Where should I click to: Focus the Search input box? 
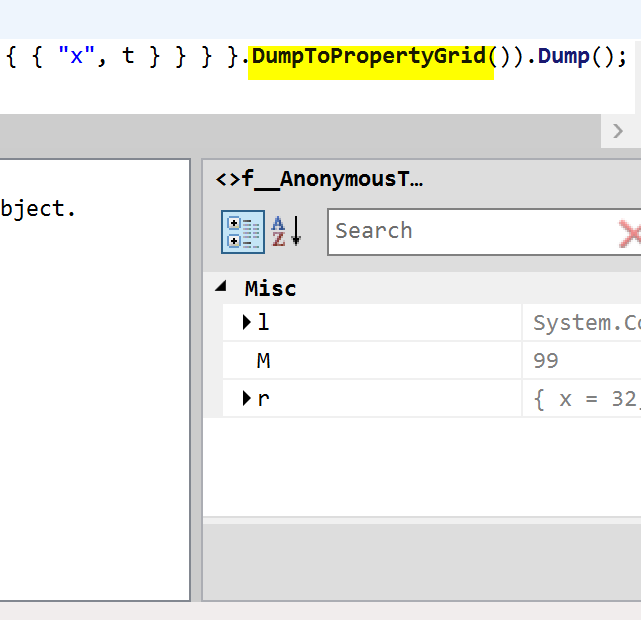pos(470,232)
